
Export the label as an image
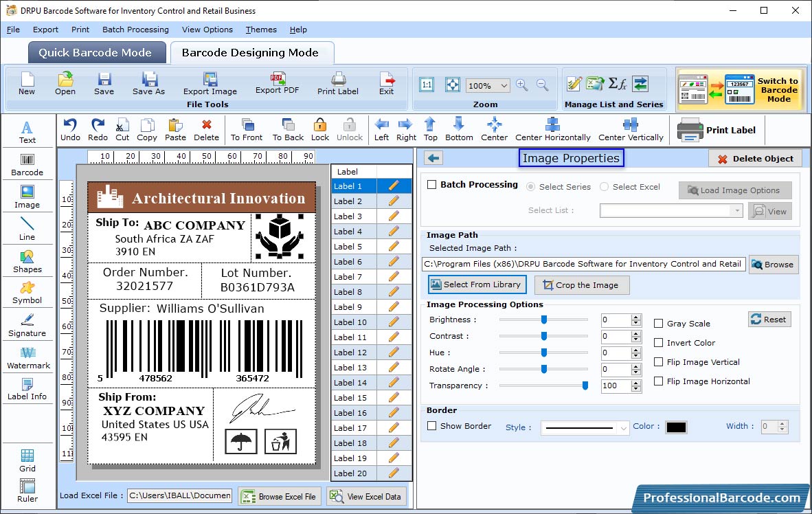pyautogui.click(x=210, y=84)
